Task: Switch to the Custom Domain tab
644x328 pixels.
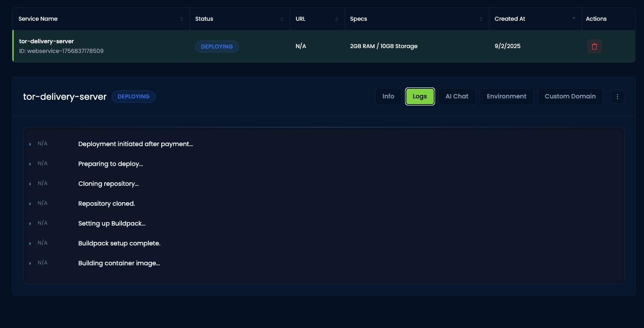Action: 570,96
